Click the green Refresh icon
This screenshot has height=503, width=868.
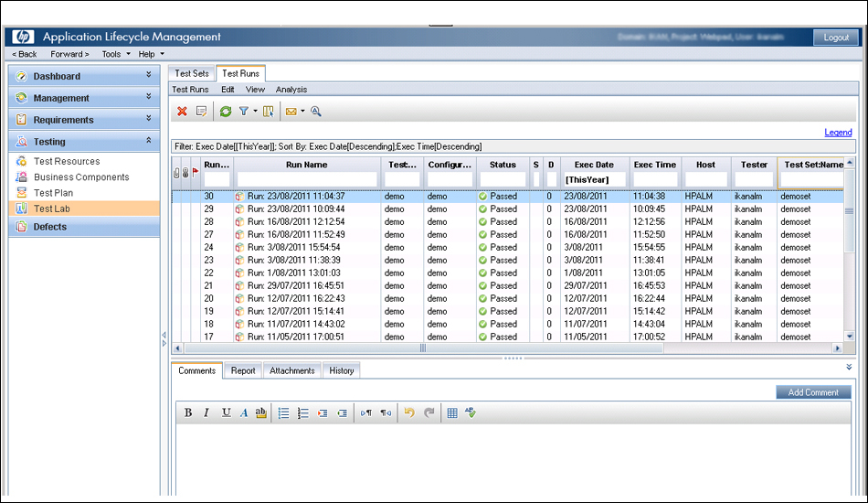(226, 112)
